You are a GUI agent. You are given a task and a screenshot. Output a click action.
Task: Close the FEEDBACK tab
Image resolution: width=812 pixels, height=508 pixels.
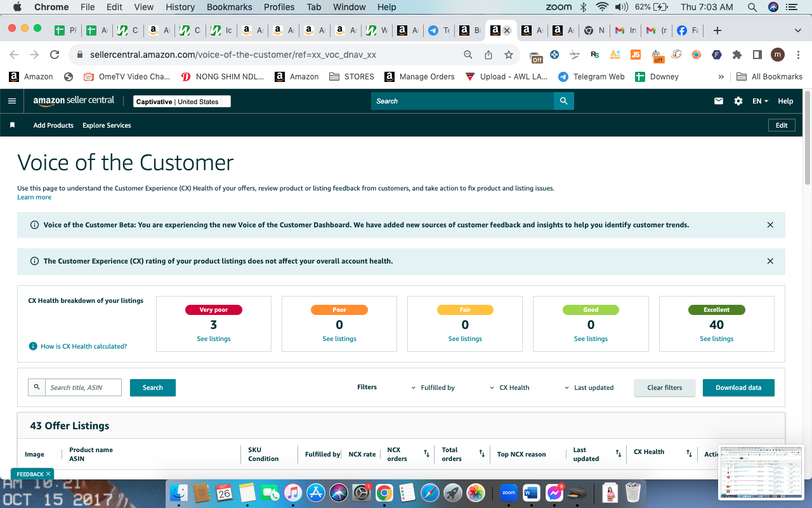point(48,474)
